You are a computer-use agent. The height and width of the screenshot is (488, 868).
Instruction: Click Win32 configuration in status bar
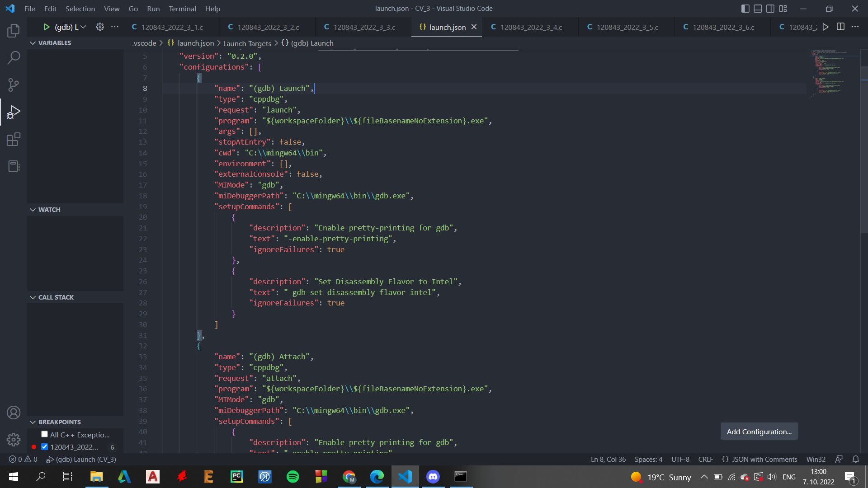coord(816,459)
